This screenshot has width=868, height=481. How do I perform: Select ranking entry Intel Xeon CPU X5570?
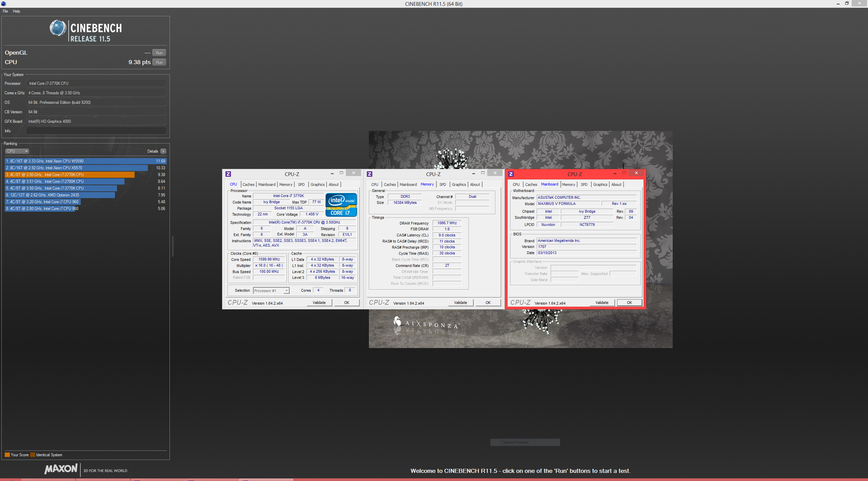[85, 168]
